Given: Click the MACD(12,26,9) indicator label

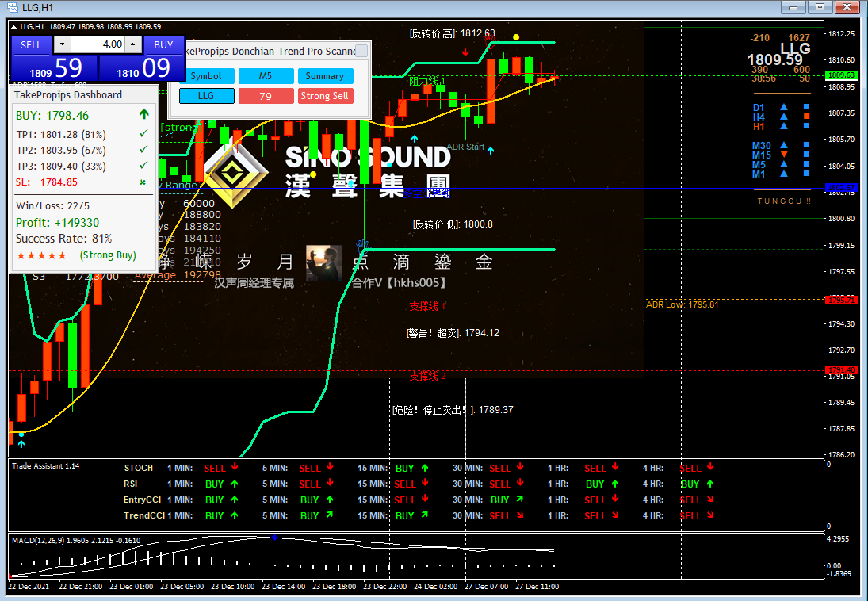Looking at the screenshot, I should [76, 540].
